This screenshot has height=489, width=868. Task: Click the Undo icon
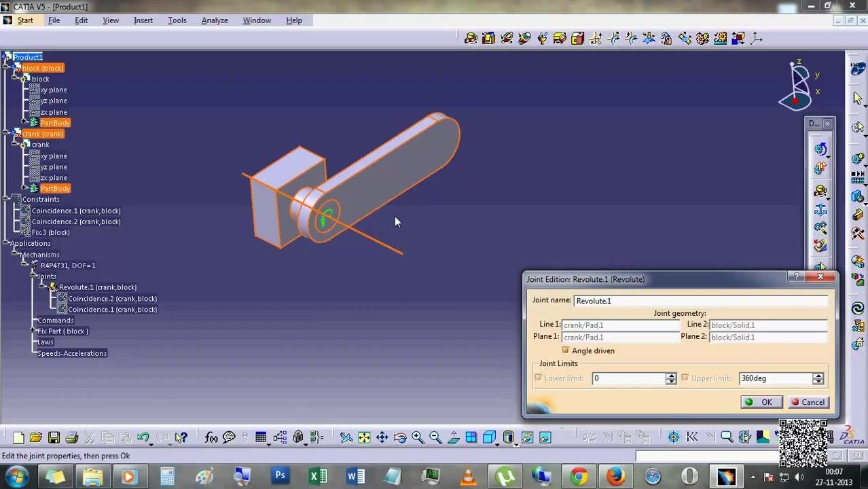pyautogui.click(x=143, y=438)
